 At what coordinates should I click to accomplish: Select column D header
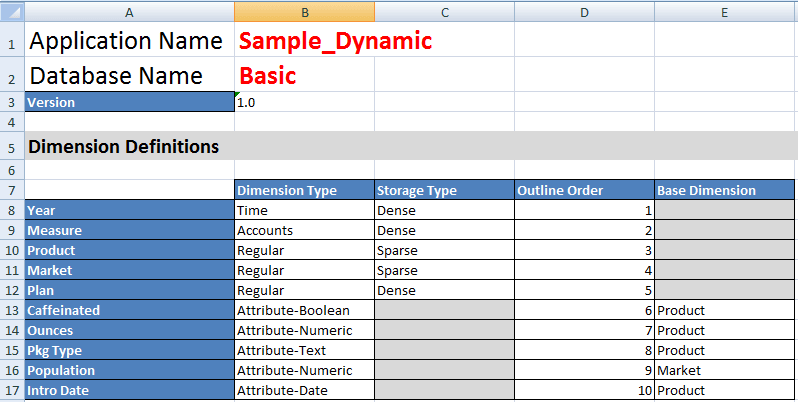point(584,12)
